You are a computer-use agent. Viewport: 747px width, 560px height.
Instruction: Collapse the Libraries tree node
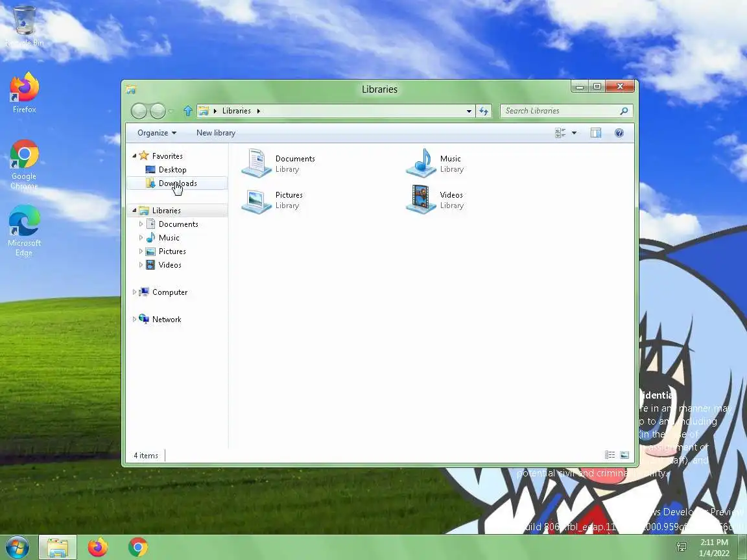[x=134, y=210]
